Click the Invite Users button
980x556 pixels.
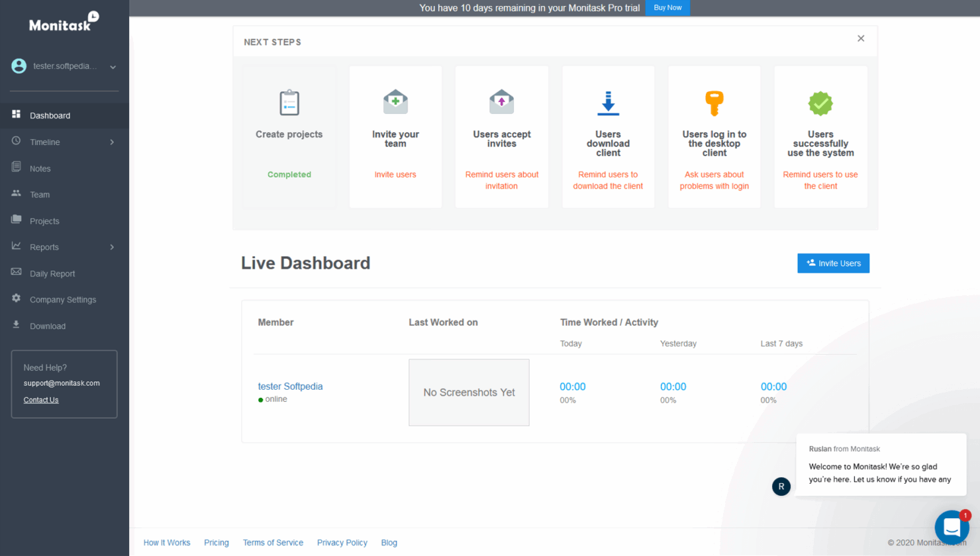pyautogui.click(x=833, y=263)
